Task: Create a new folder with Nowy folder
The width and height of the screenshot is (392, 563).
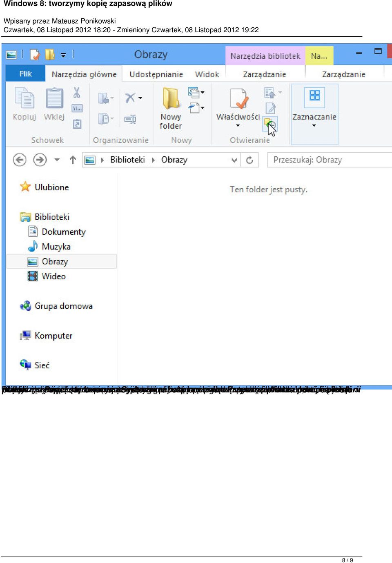Action: coord(171,109)
